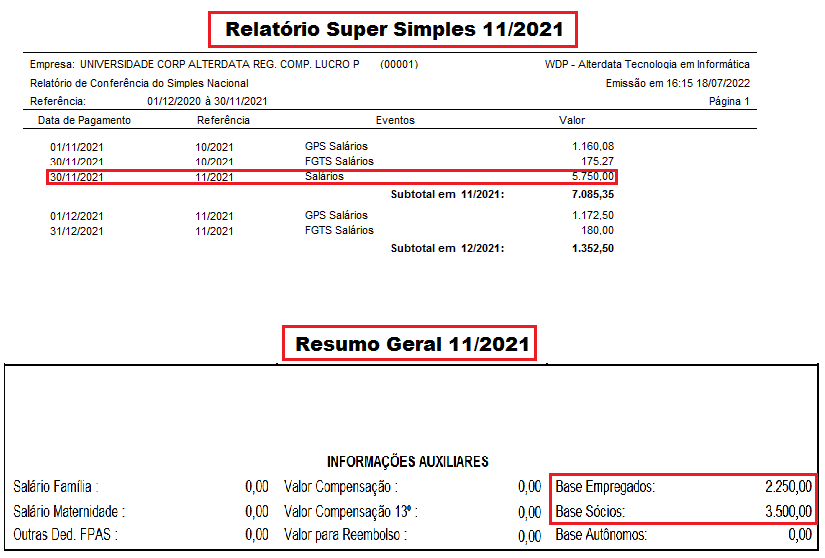Click subtotal value '7.085,35'

(593, 194)
